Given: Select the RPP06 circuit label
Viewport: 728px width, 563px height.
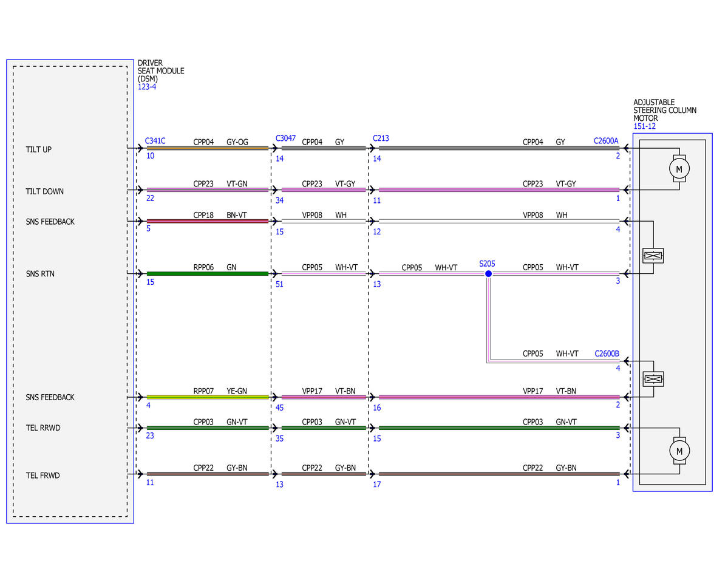Looking at the screenshot, I should [203, 268].
